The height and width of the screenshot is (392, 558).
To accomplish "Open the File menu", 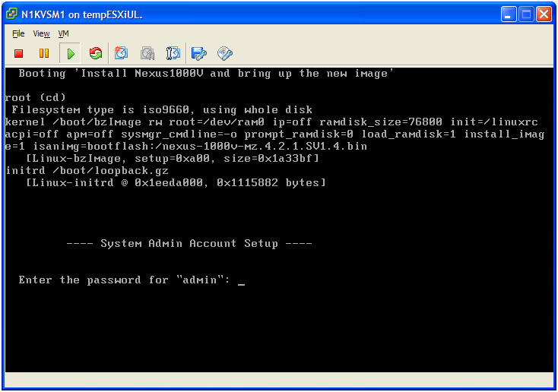I will [18, 33].
